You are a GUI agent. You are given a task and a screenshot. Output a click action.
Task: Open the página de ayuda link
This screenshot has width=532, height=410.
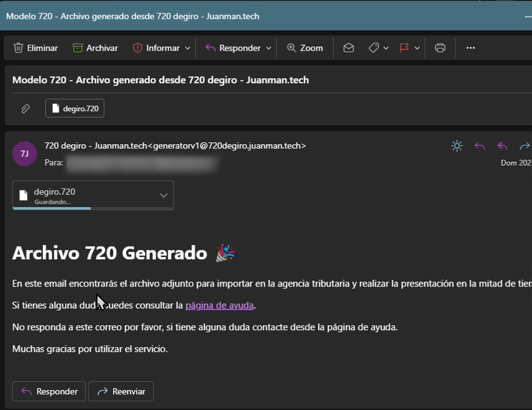coord(219,306)
